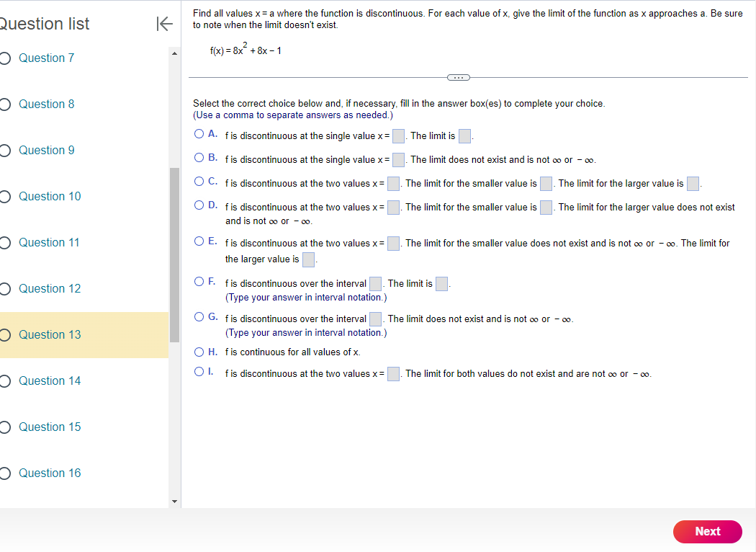Viewport: 756px width, 552px height.
Task: Open Question 11 in the list
Action: [x=49, y=243]
